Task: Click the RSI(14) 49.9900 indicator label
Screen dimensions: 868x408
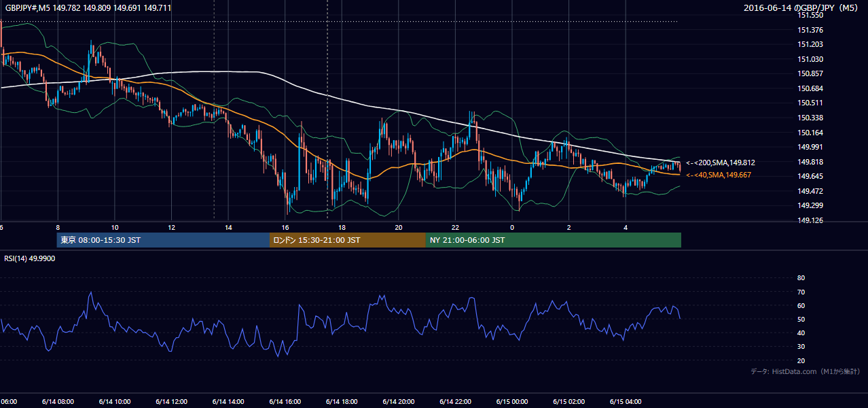Action: [x=30, y=258]
